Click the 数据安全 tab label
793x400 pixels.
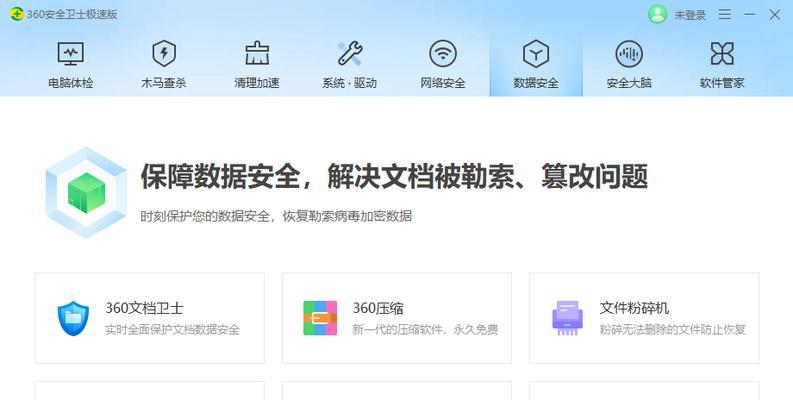pyautogui.click(x=536, y=83)
